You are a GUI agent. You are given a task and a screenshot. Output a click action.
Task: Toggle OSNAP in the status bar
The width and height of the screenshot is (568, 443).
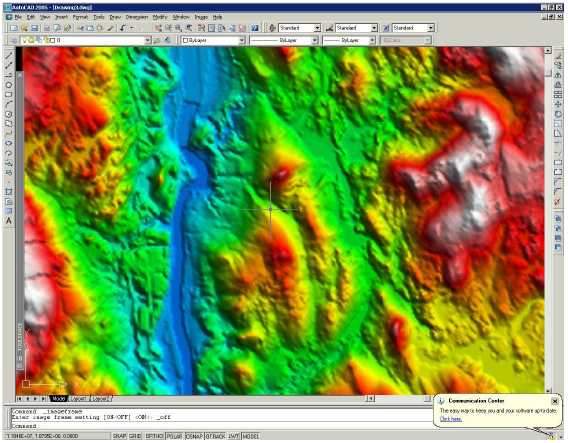[x=195, y=436]
